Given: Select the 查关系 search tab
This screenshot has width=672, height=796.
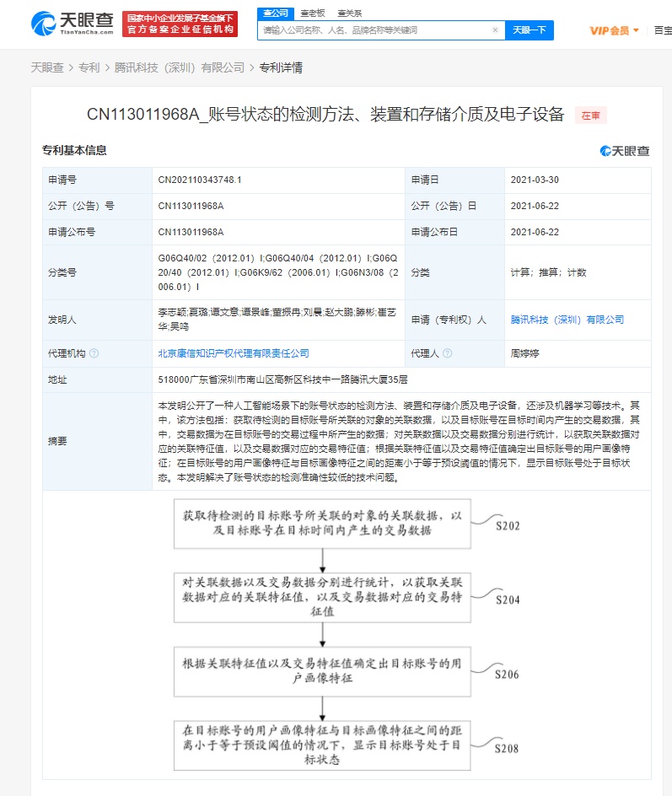Looking at the screenshot, I should pyautogui.click(x=350, y=13).
